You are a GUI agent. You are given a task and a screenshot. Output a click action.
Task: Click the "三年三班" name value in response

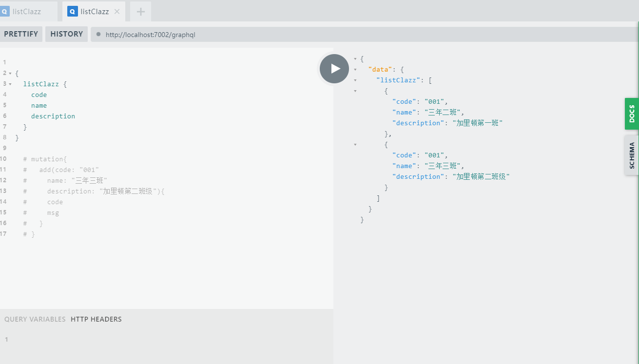coord(443,166)
